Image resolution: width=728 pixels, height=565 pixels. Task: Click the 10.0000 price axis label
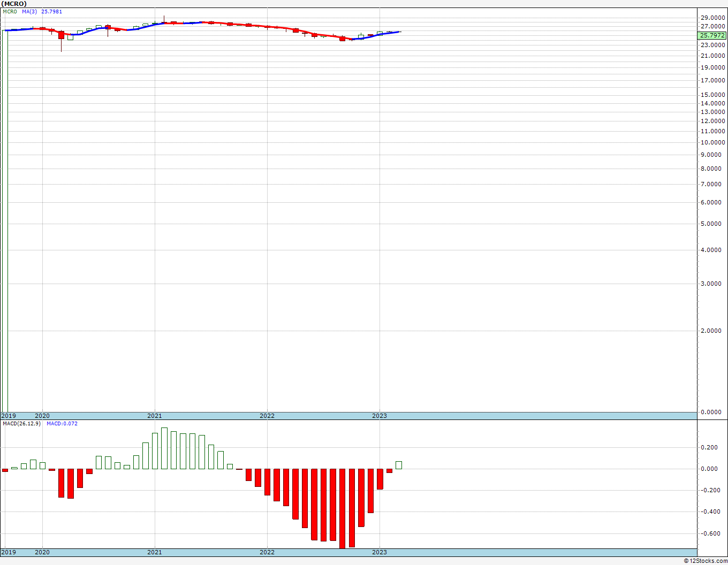pos(712,142)
